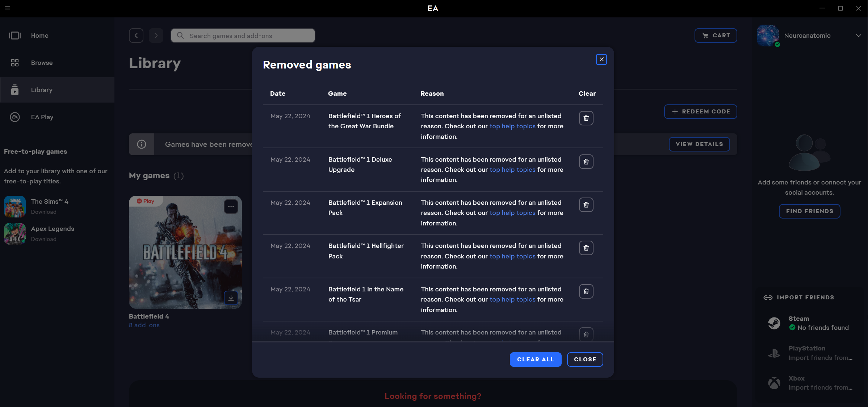Click the Game column header

[x=337, y=94]
